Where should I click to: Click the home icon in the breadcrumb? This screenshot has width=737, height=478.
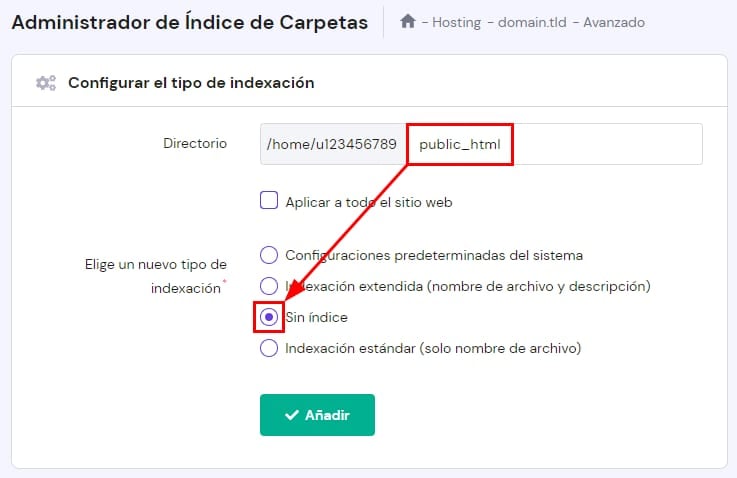pos(408,21)
